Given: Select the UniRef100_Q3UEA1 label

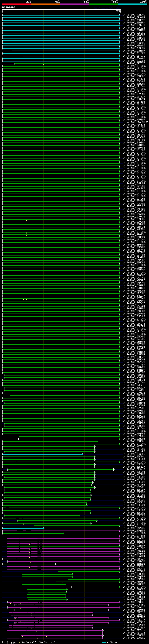Looking at the screenshot, I should tap(133, 441).
